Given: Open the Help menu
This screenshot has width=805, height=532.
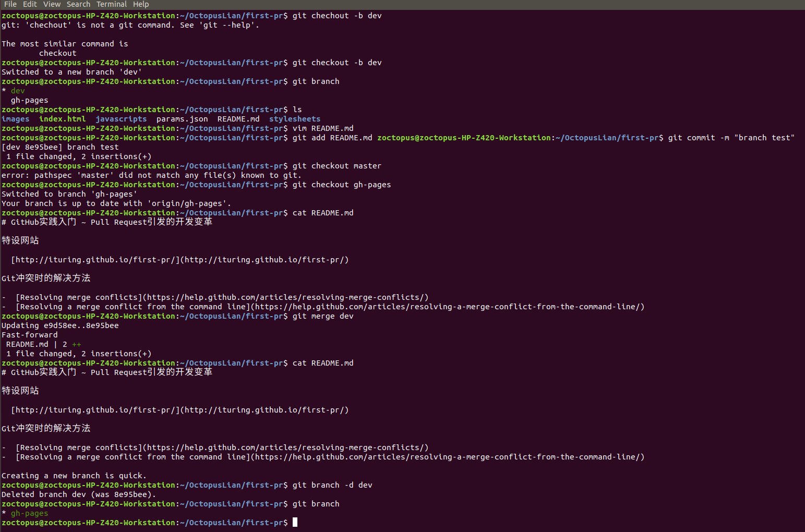Looking at the screenshot, I should coord(141,4).
